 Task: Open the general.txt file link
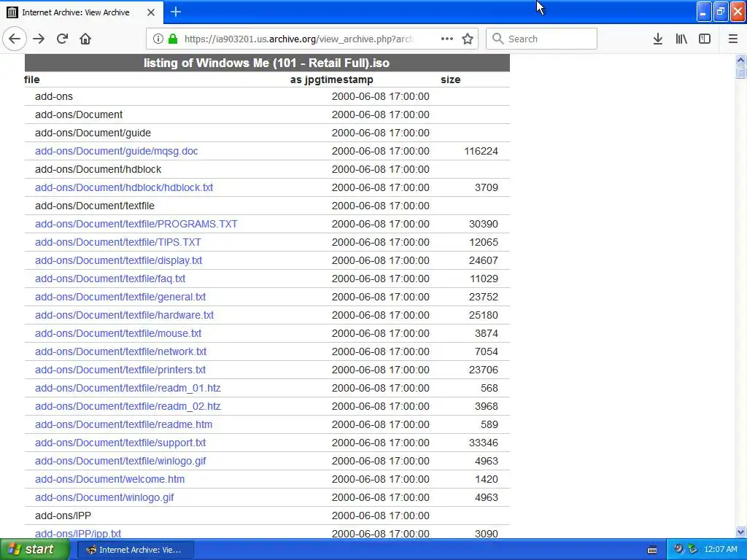120,297
